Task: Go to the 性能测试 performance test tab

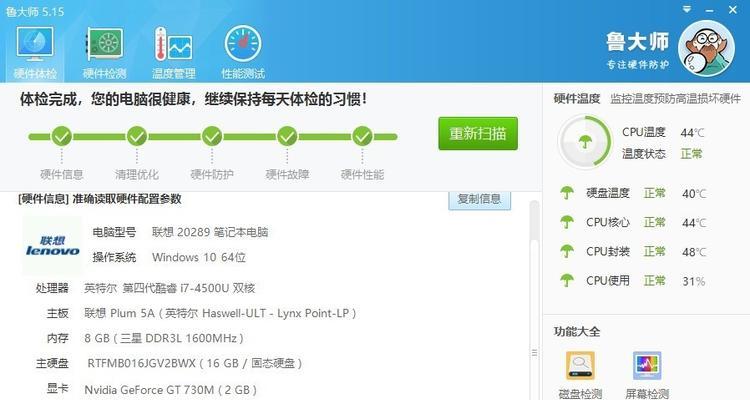Action: click(x=243, y=52)
